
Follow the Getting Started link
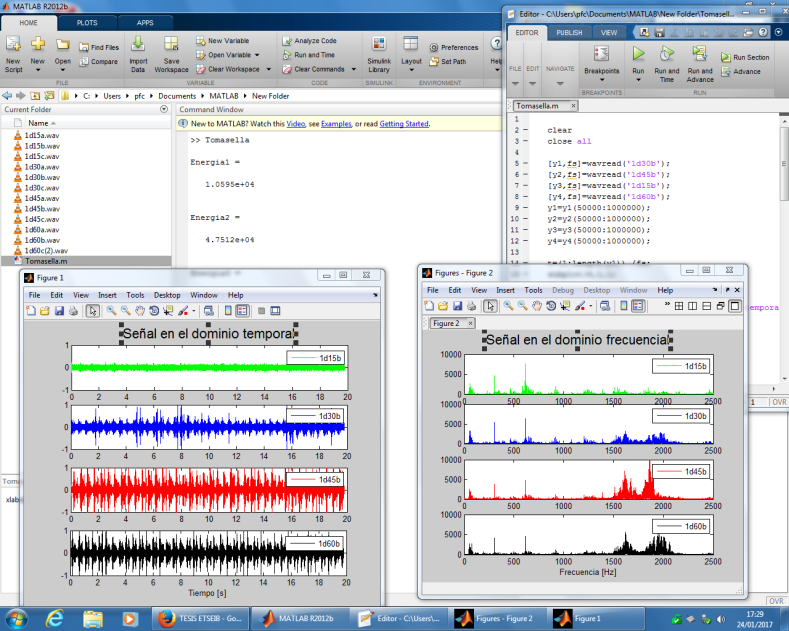(x=403, y=124)
